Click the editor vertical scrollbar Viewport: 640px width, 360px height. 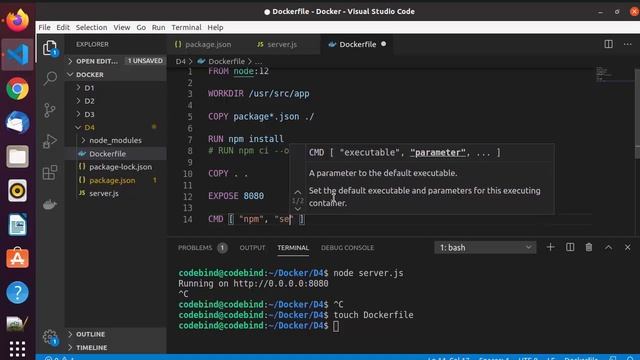click(x=637, y=112)
